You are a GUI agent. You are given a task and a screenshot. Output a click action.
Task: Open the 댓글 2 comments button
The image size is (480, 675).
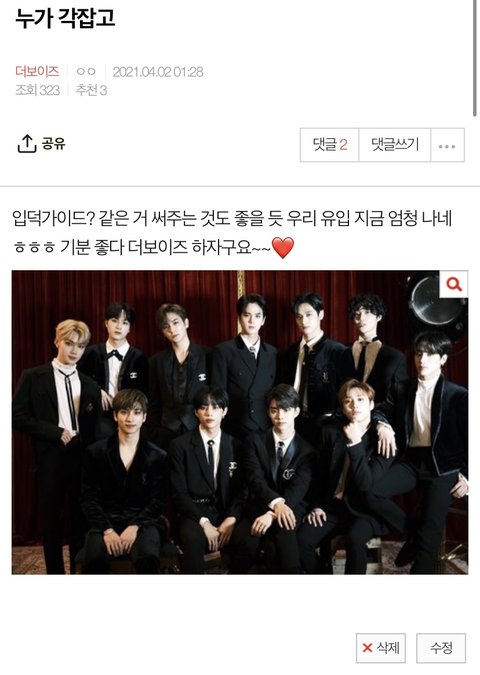click(x=329, y=145)
